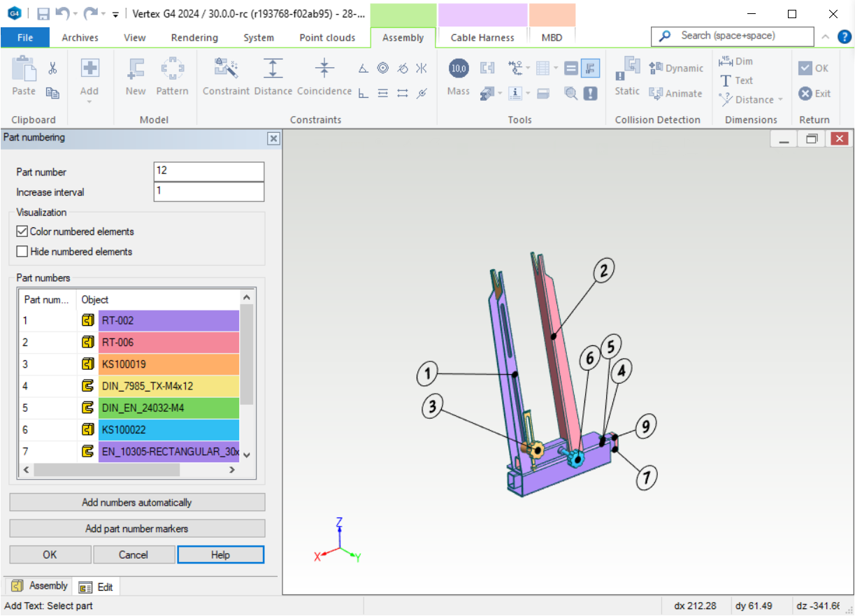Click the New model icon
Viewport: 855px width, 616px height.
tap(135, 77)
